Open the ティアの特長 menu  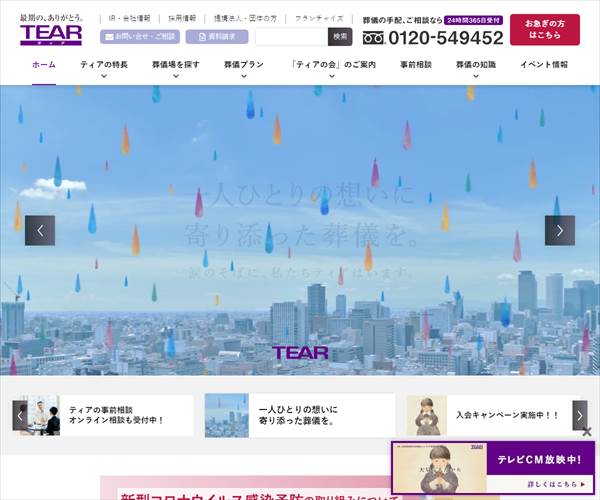click(104, 65)
